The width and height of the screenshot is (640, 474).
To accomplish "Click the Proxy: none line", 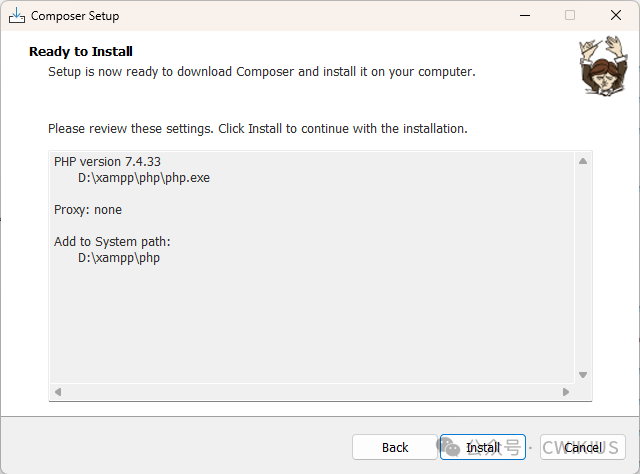I will click(x=88, y=210).
